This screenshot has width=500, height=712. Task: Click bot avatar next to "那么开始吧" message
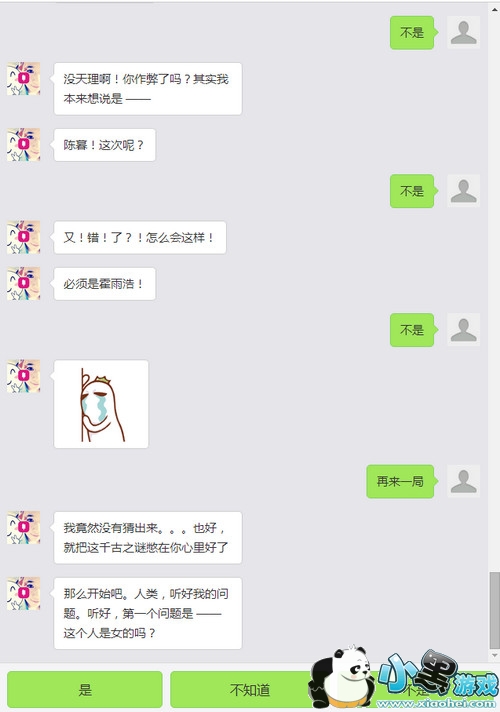(x=24, y=594)
